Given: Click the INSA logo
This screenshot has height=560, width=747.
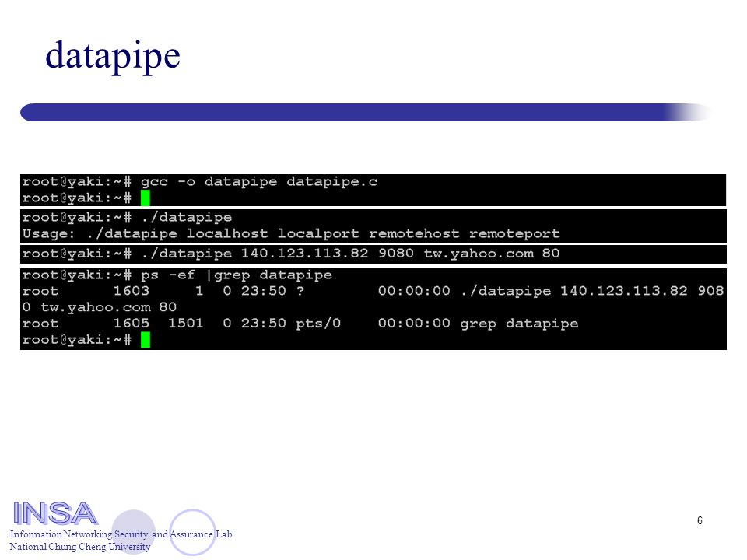Looking at the screenshot, I should 55,513.
